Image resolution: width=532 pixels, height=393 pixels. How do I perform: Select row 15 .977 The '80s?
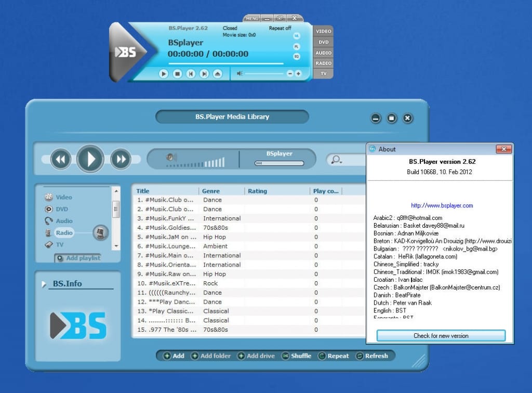coord(249,330)
